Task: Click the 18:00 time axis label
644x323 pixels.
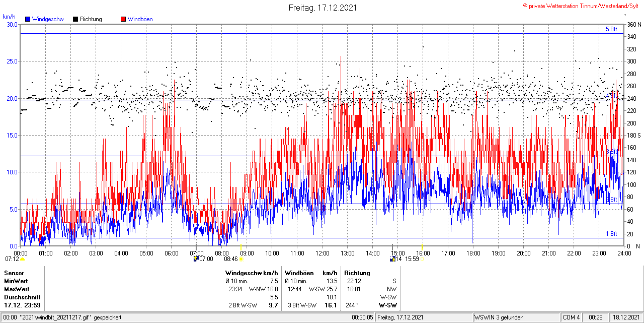Action: click(473, 253)
